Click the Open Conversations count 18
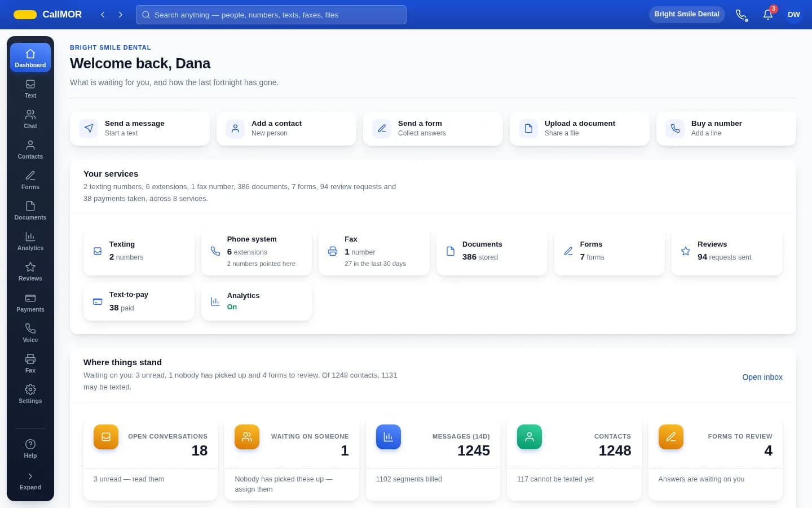This screenshot has height=508, width=812. [x=200, y=450]
